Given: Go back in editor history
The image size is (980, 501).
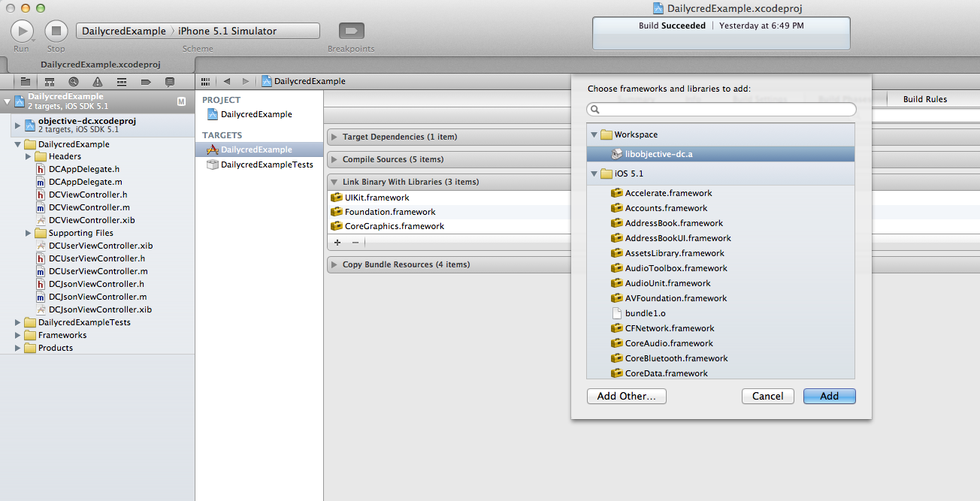Looking at the screenshot, I should click(227, 81).
